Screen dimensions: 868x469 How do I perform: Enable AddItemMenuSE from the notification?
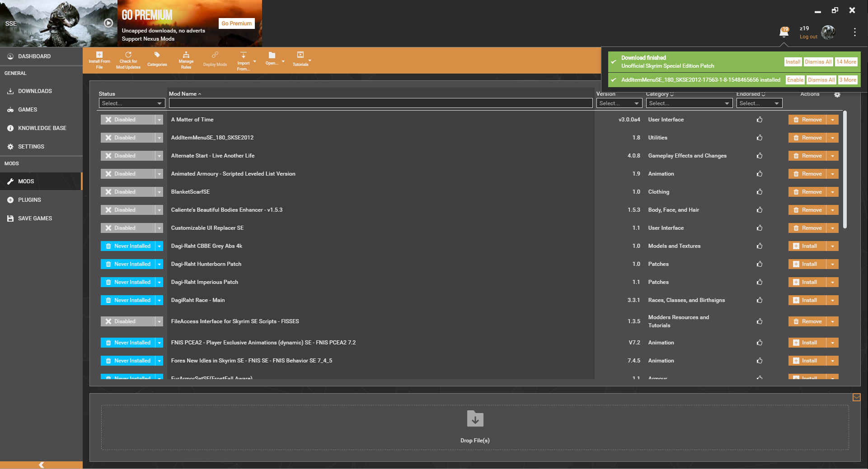pos(795,80)
